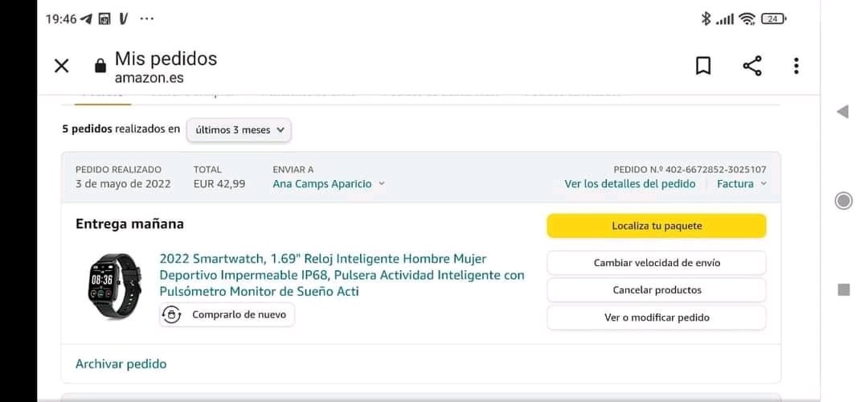Close the browser tab with X icon

pos(62,66)
